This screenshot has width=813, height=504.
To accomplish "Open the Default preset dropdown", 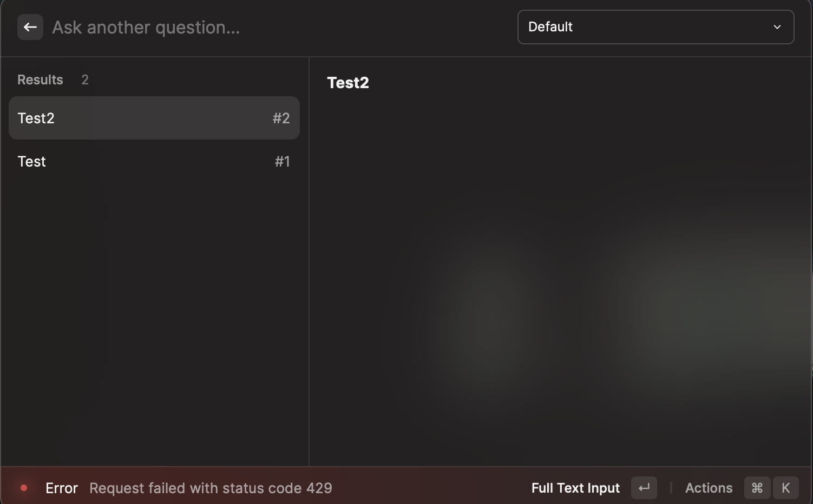I will click(x=655, y=26).
